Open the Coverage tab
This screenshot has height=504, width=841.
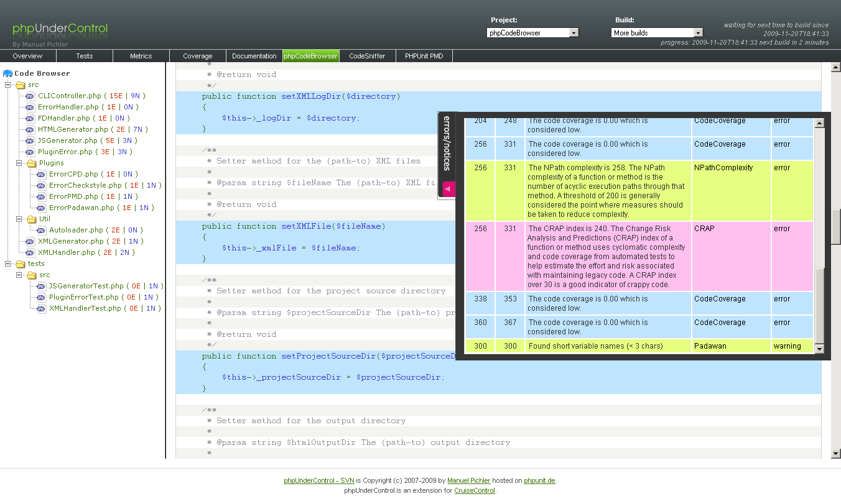(198, 56)
